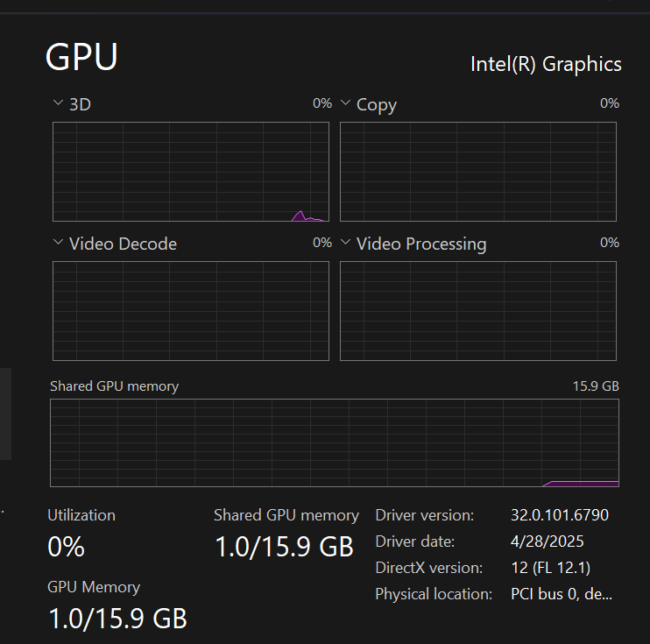
Task: Open the Video Decode engine dropdown chevron
Action: pos(58,243)
